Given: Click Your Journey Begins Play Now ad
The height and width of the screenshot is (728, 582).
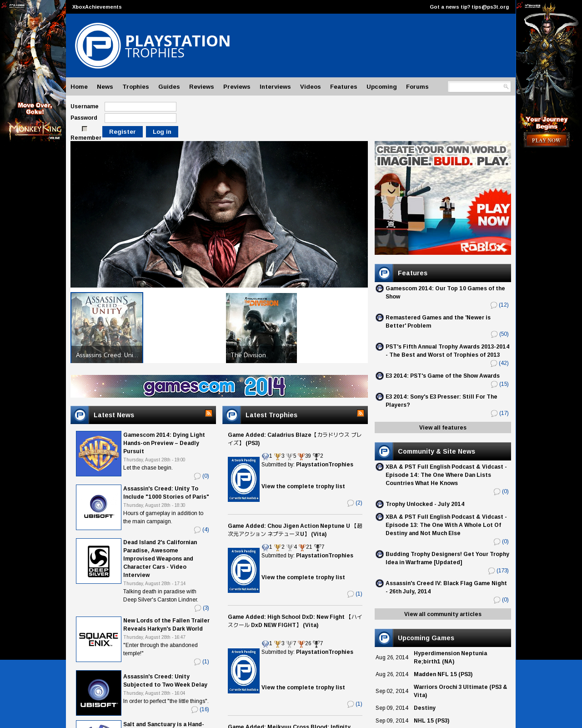Looking at the screenshot, I should (549, 75).
